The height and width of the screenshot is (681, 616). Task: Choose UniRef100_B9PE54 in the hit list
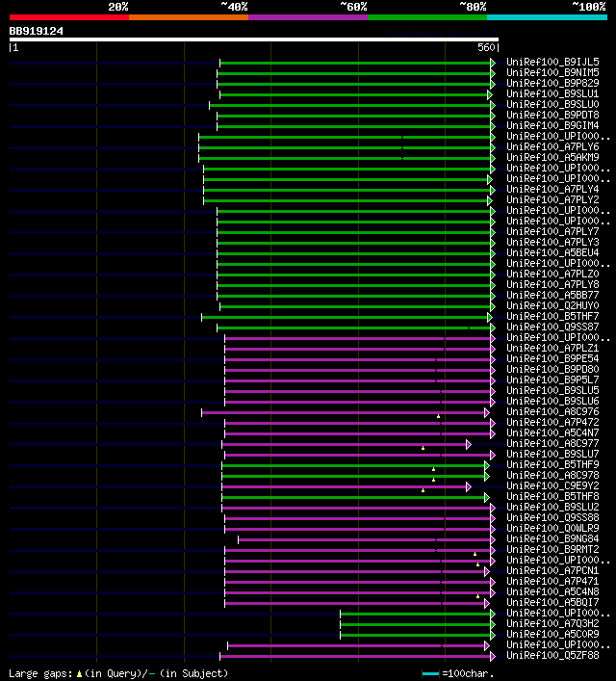552,358
